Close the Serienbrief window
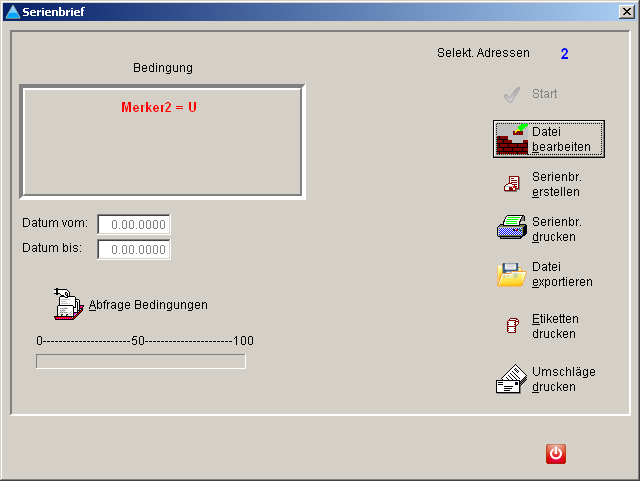This screenshot has width=640, height=481. pos(627,11)
